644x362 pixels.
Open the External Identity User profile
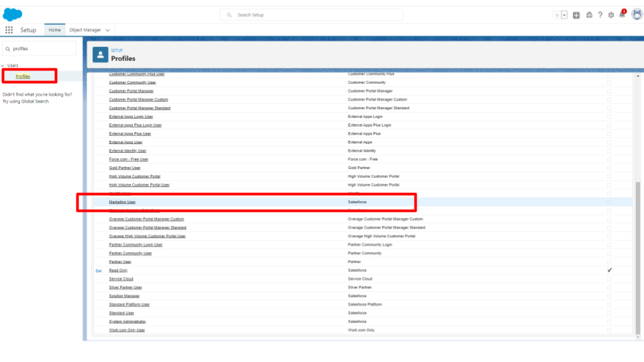click(127, 151)
